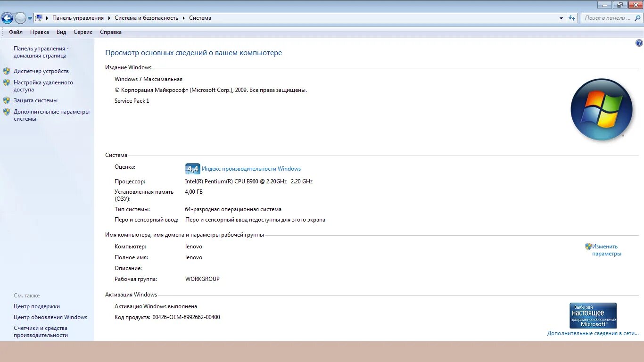Go back with the Back arrow button
The height and width of the screenshot is (362, 644).
pyautogui.click(x=7, y=18)
